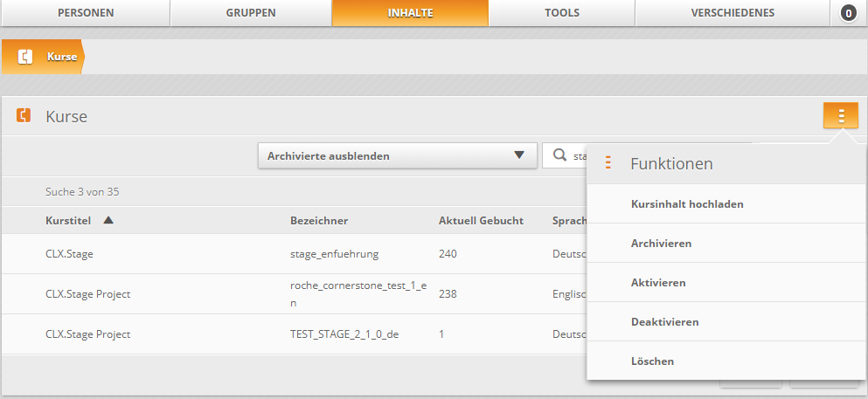Click Löschen in the Funktionen menu
Viewport: 868px width, 399px height.
pos(652,361)
